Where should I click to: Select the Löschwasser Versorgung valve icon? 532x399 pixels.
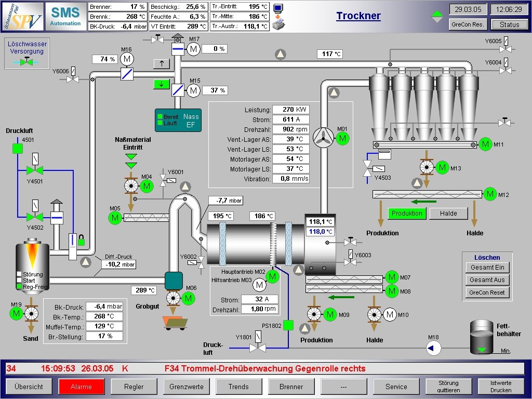pyautogui.click(x=26, y=62)
